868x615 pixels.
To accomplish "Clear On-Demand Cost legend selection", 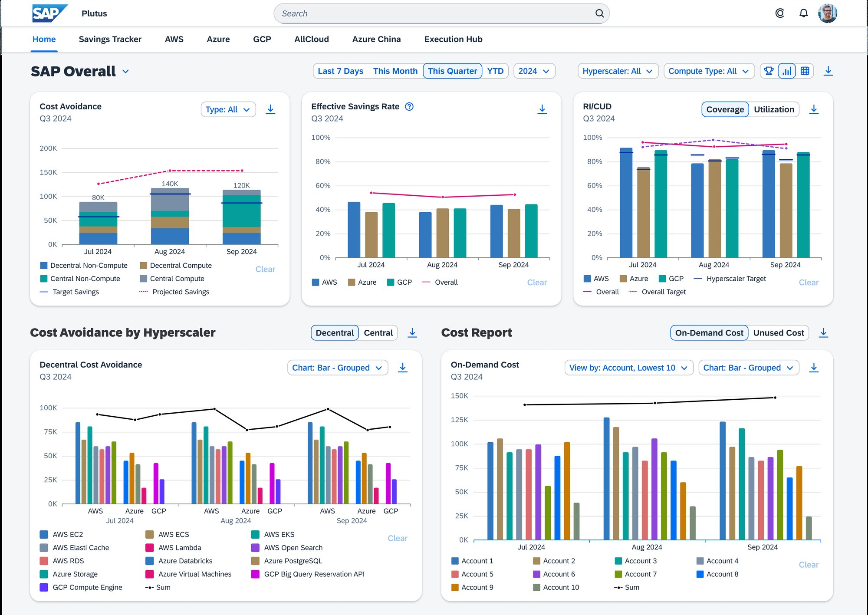I will pos(809,565).
